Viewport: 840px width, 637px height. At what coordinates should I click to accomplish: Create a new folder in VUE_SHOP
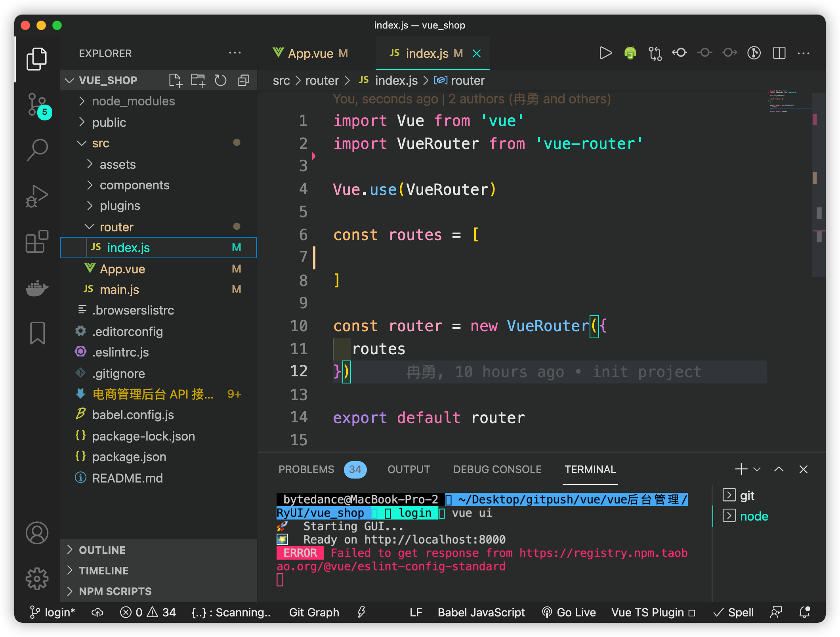click(x=198, y=80)
